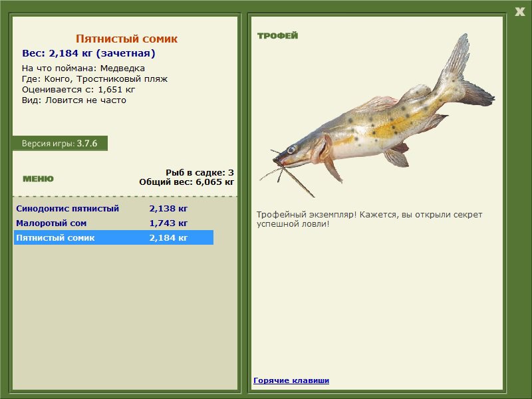Click the Пятнистый сомик title
Screen dimensions: 532x399
coord(126,39)
